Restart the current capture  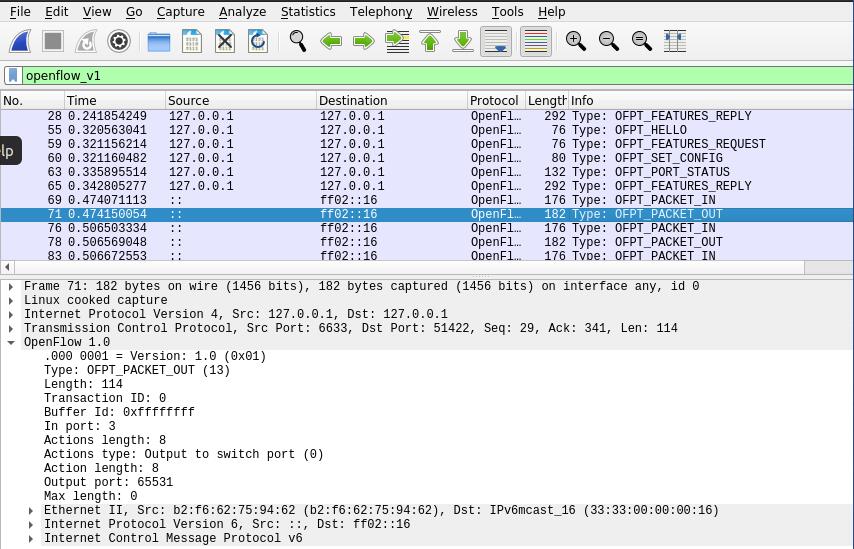[x=86, y=41]
